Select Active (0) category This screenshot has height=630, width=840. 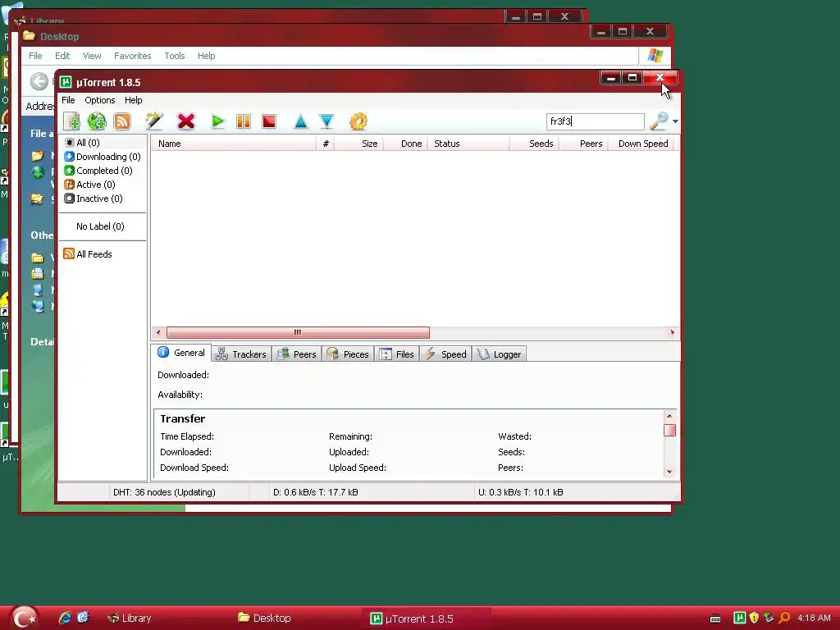coord(89,185)
